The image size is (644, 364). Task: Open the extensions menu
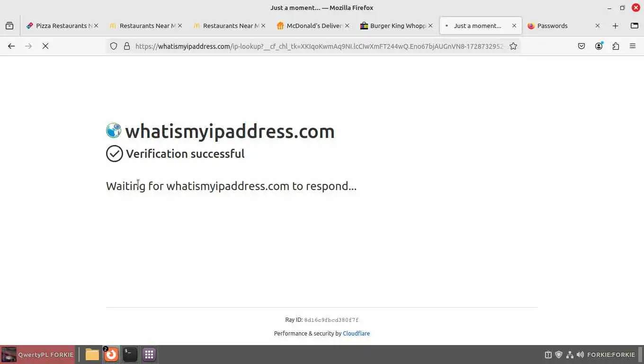click(x=616, y=46)
